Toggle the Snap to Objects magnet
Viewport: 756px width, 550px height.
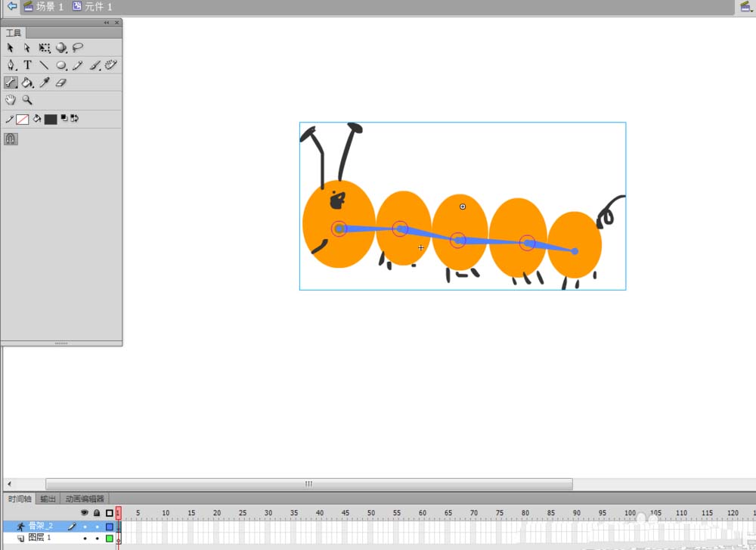pos(11,139)
